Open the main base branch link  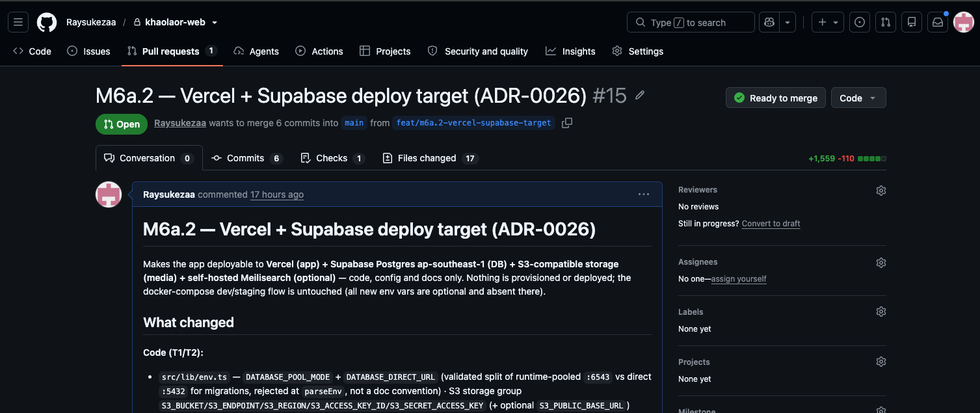(354, 123)
